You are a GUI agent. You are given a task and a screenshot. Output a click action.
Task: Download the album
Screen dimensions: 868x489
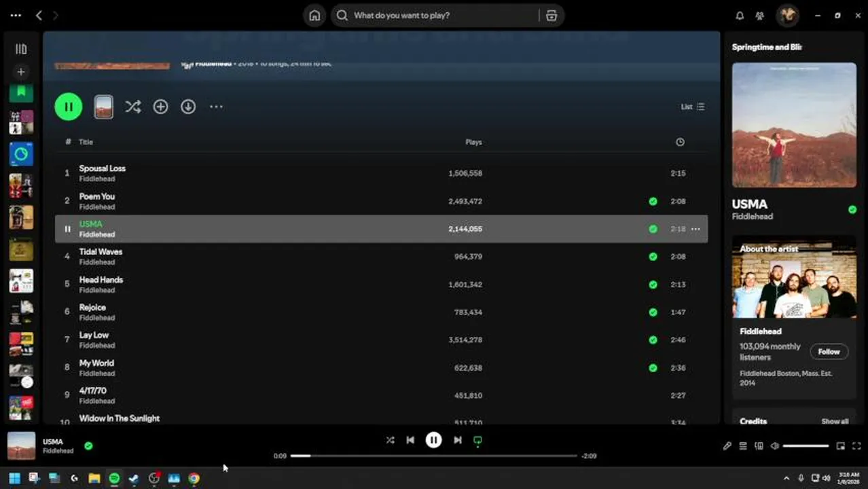coord(188,107)
